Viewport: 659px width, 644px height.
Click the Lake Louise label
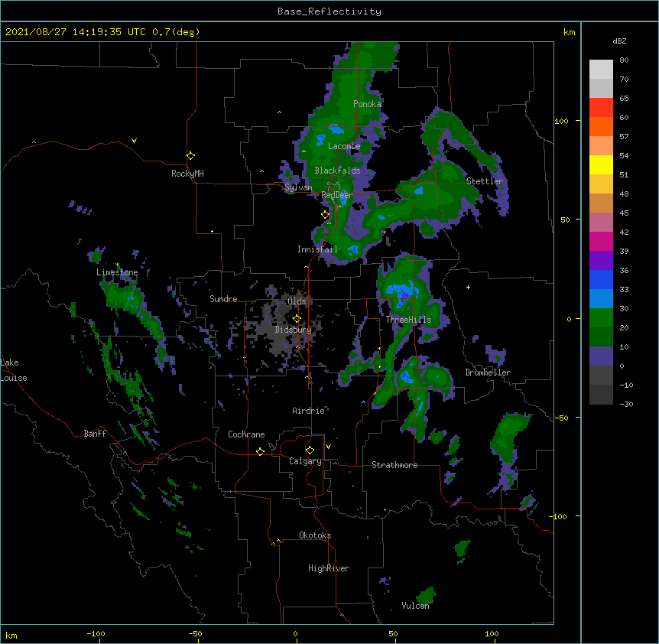click(x=14, y=370)
